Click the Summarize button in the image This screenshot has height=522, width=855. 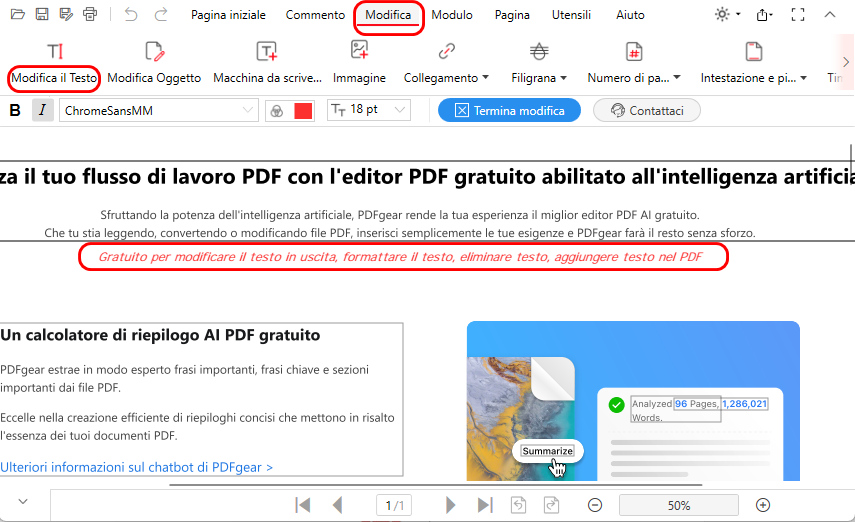click(x=547, y=451)
